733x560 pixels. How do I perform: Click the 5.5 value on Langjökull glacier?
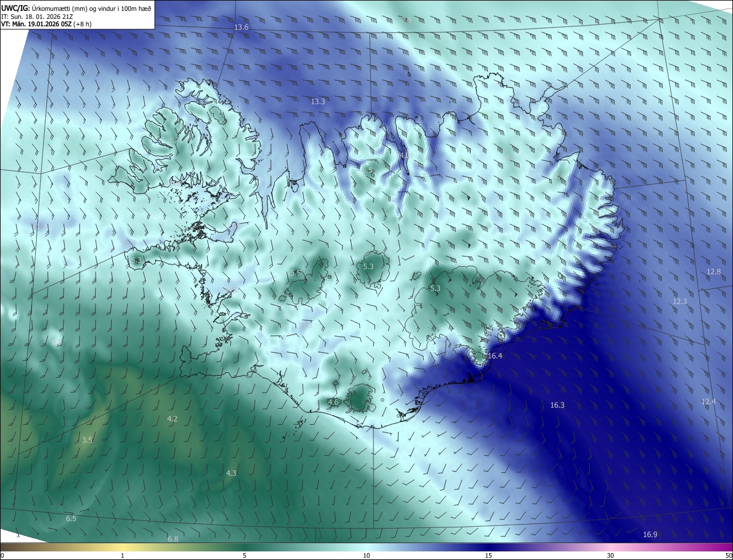click(295, 273)
